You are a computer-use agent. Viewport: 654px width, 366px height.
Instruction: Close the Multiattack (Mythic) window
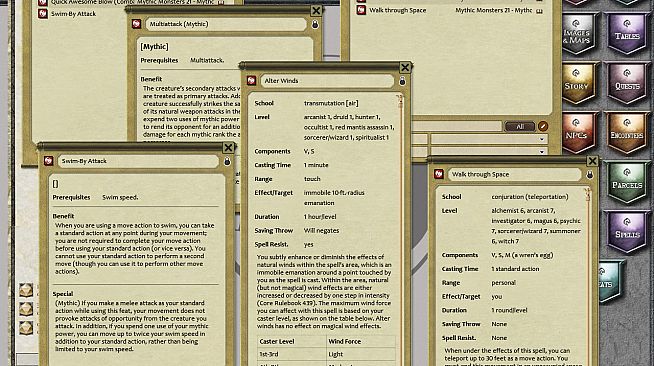coord(316,11)
